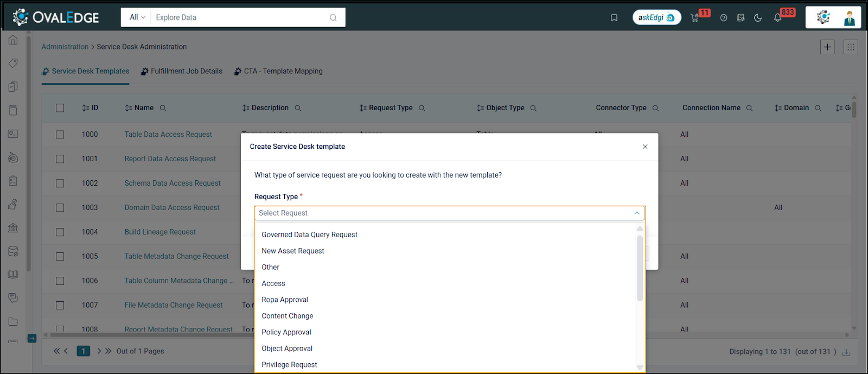Open Table Data Access Request link
868x374 pixels.
point(168,135)
